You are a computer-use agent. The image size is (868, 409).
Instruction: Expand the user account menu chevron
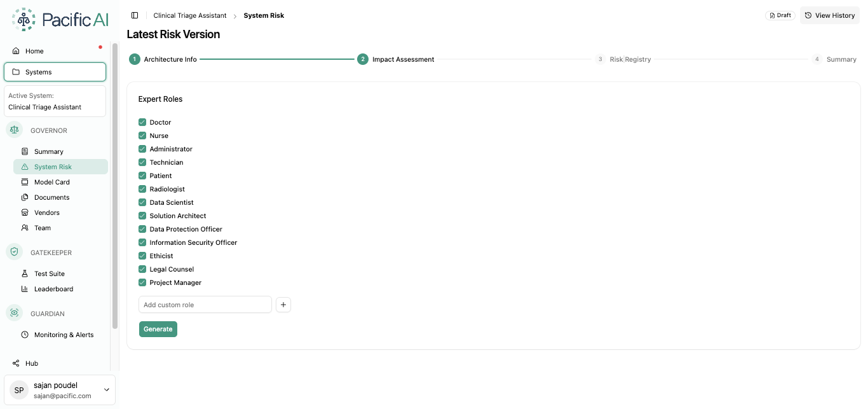(106, 390)
